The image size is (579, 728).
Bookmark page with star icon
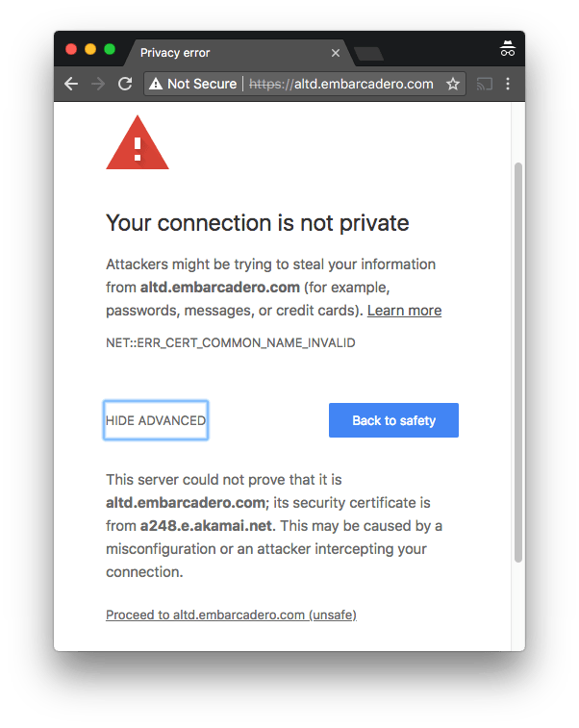[x=453, y=84]
